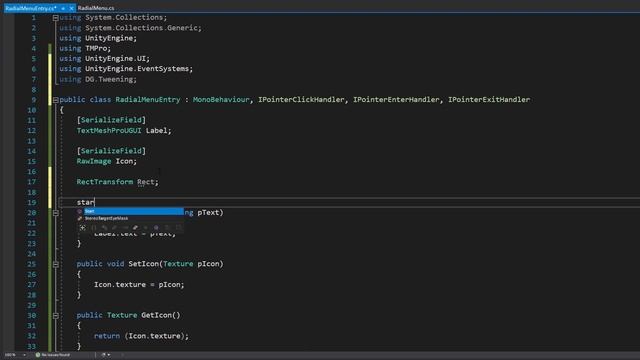The height and width of the screenshot is (360, 640).
Task: Collapse the using directives block at line 1
Action: coord(56,18)
